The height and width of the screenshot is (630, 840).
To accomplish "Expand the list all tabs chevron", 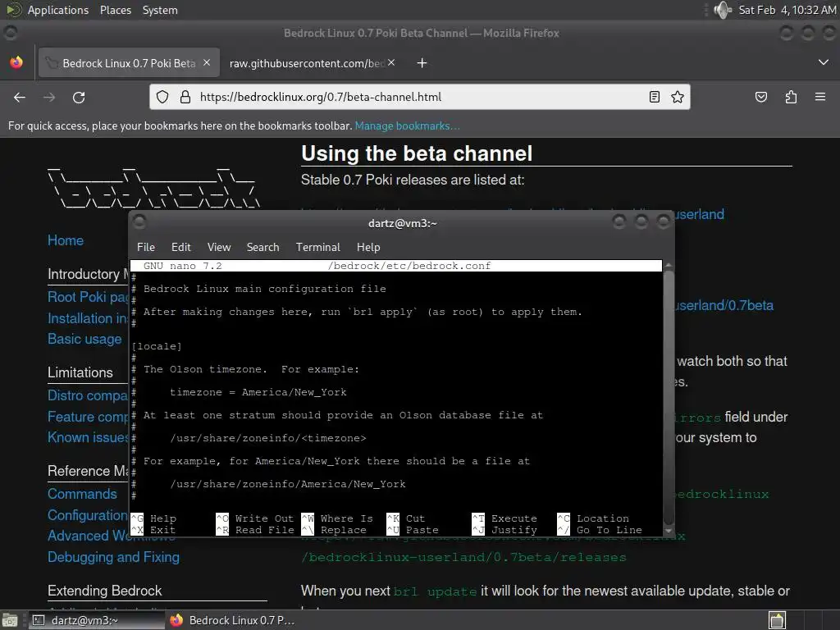I will [824, 62].
